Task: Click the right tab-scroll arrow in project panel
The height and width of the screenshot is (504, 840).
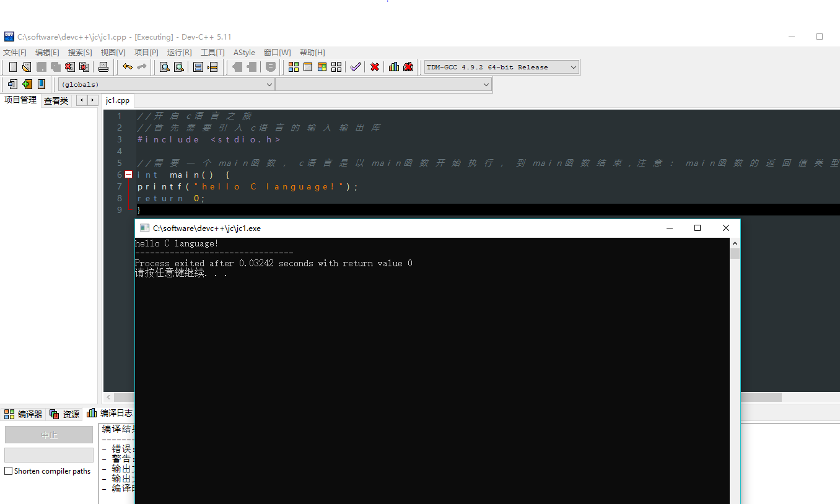Action: 92,100
